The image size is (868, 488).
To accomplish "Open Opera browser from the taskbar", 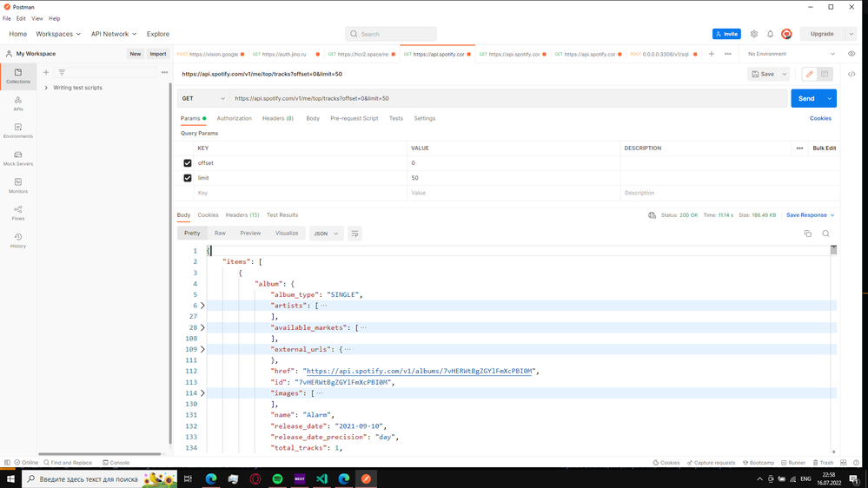I will tap(255, 478).
